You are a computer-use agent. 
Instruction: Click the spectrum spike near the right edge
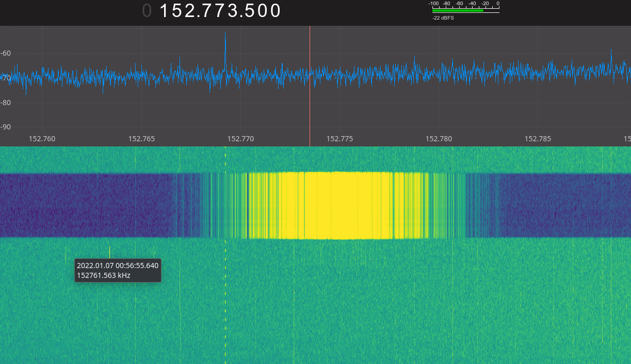611,53
